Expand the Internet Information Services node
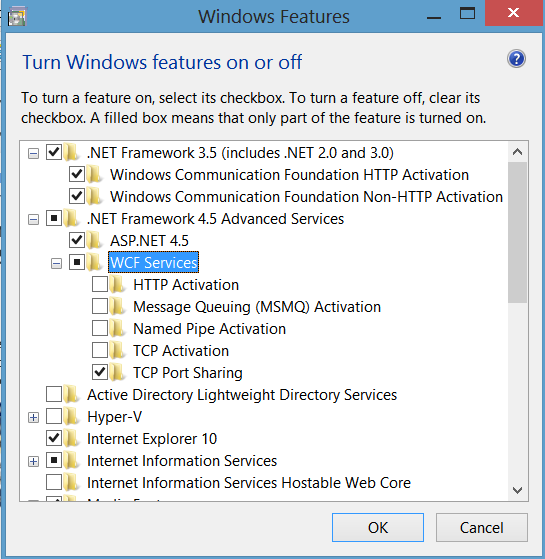 tap(34, 462)
